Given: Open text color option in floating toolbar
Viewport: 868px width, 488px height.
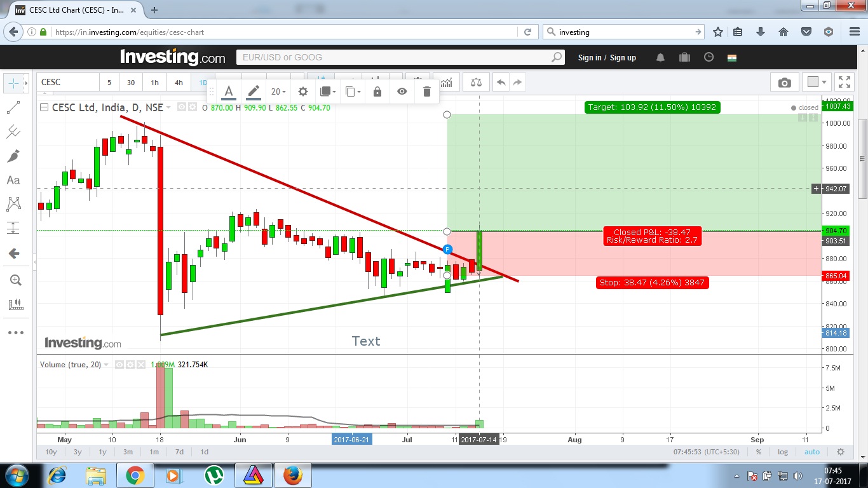Looking at the screenshot, I should click(229, 91).
